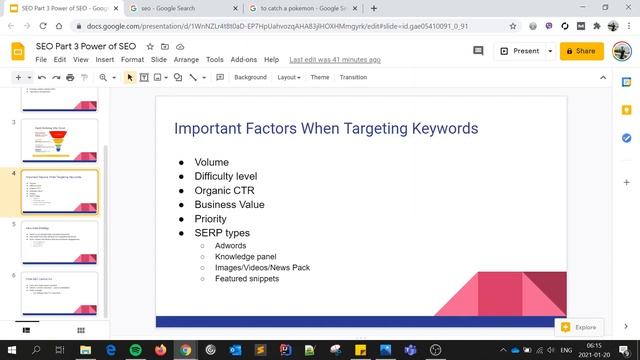Hide the menus with collapse chevron
Image resolution: width=640 pixels, height=360 pixels.
coord(603,78)
